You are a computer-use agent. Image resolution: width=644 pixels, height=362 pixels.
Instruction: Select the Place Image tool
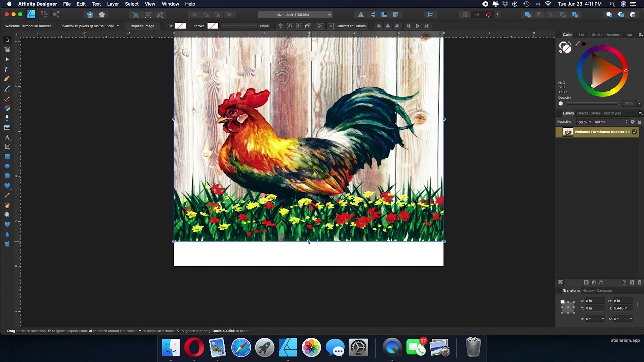[7, 127]
